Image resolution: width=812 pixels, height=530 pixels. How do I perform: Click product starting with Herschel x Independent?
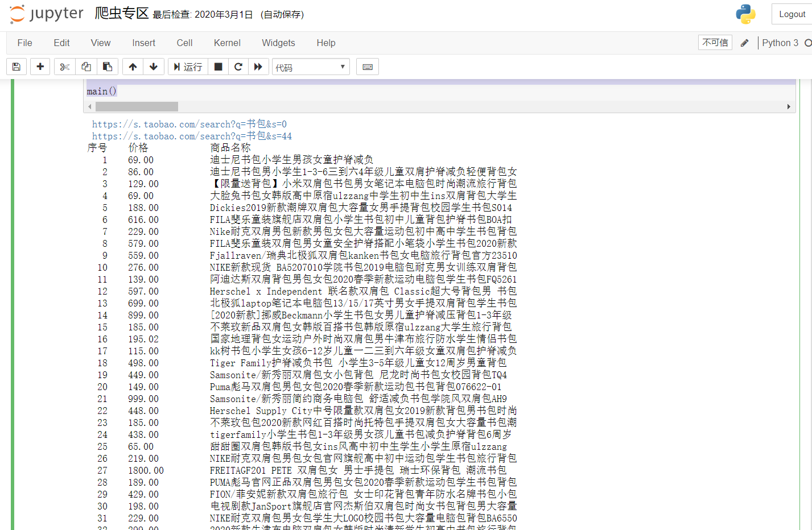[364, 291]
